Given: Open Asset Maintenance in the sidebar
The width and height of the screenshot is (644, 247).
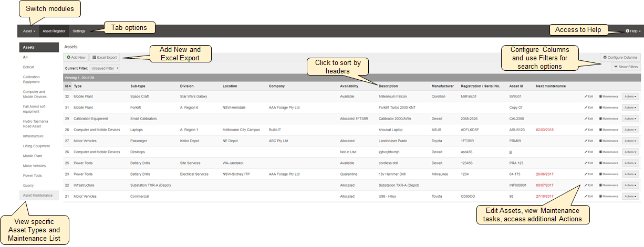Looking at the screenshot, I should [38, 196].
